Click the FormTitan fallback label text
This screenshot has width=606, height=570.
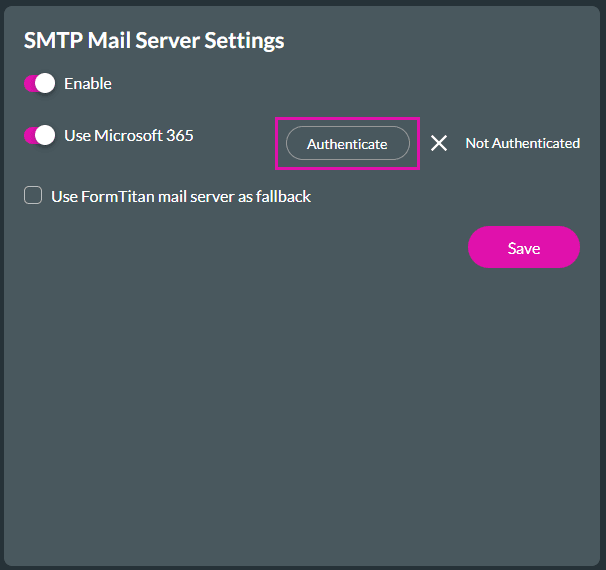(x=181, y=197)
